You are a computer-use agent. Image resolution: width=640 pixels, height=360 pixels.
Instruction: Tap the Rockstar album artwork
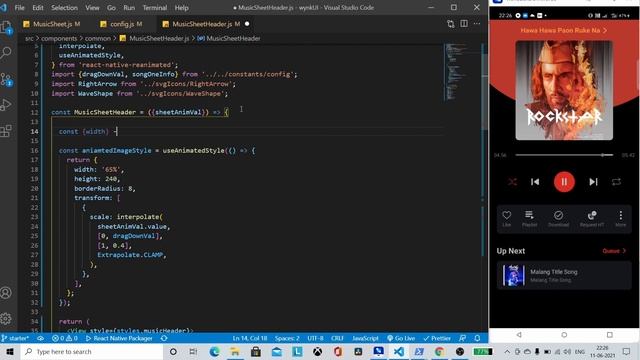click(x=564, y=90)
